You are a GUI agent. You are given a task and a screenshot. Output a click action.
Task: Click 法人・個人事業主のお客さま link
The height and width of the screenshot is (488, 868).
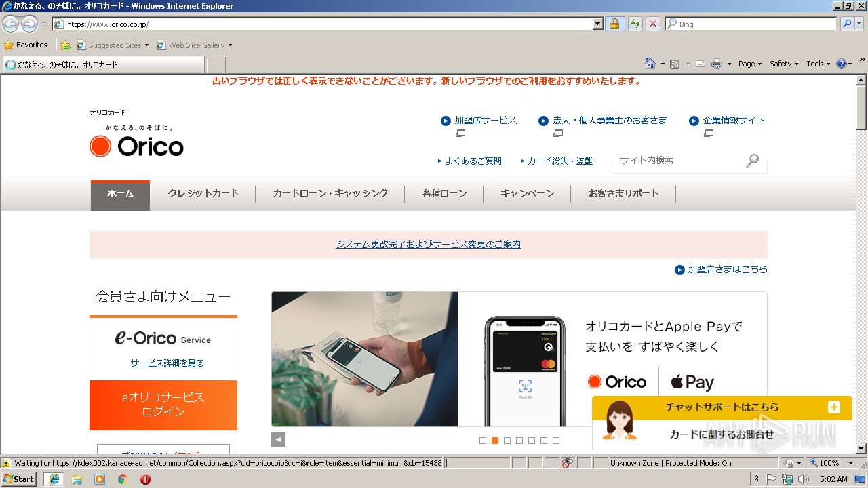[x=610, y=120]
